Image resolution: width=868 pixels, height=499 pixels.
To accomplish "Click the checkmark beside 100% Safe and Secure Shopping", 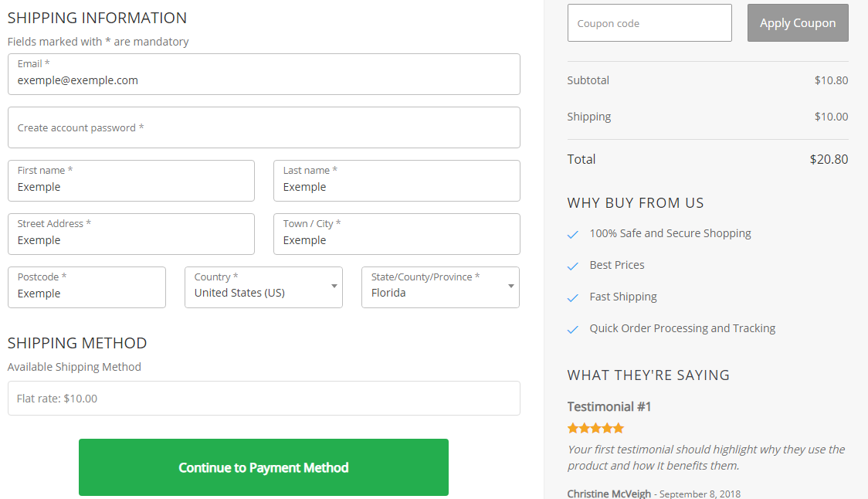I will tap(573, 233).
